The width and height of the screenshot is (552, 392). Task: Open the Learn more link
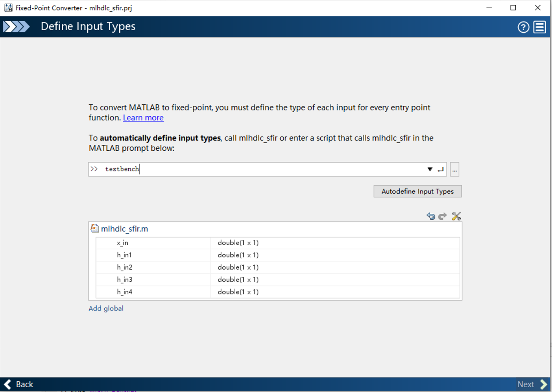click(143, 118)
